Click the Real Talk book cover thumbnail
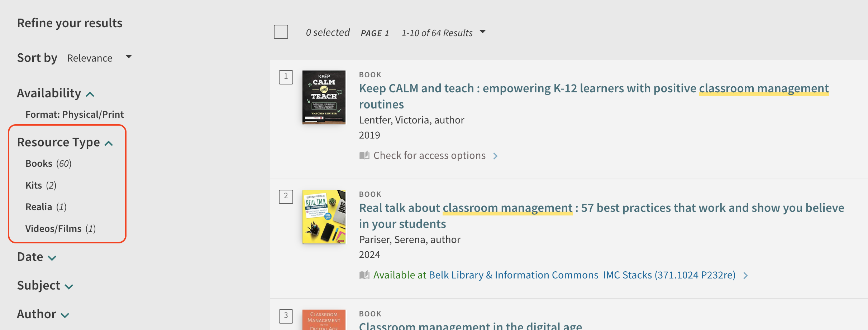868x330 pixels. (324, 217)
